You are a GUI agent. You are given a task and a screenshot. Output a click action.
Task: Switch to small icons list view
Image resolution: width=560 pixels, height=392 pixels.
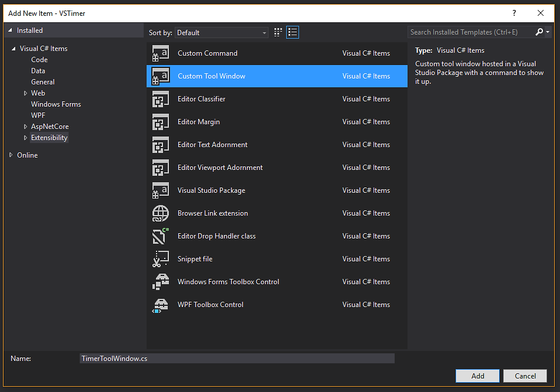pyautogui.click(x=293, y=32)
